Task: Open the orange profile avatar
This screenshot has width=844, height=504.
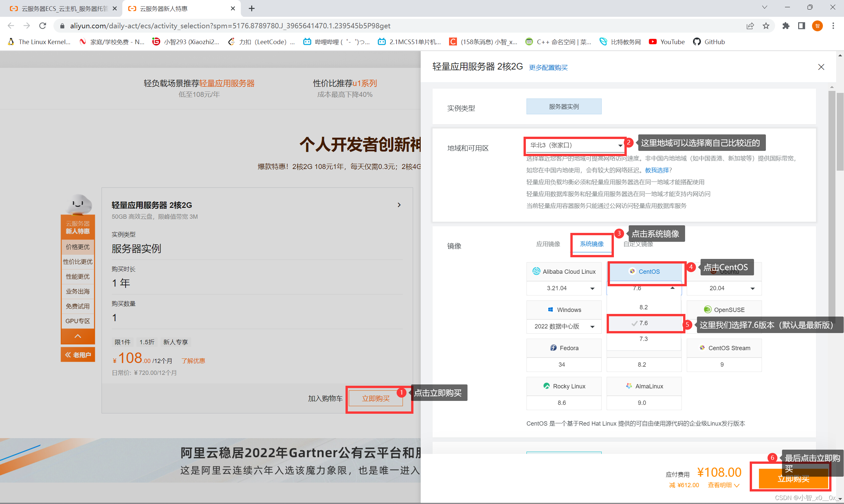Action: point(817,26)
